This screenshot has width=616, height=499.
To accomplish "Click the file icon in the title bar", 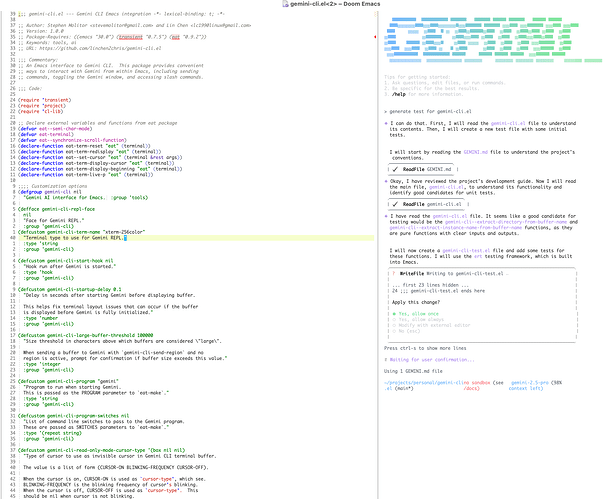I will (x=286, y=4).
